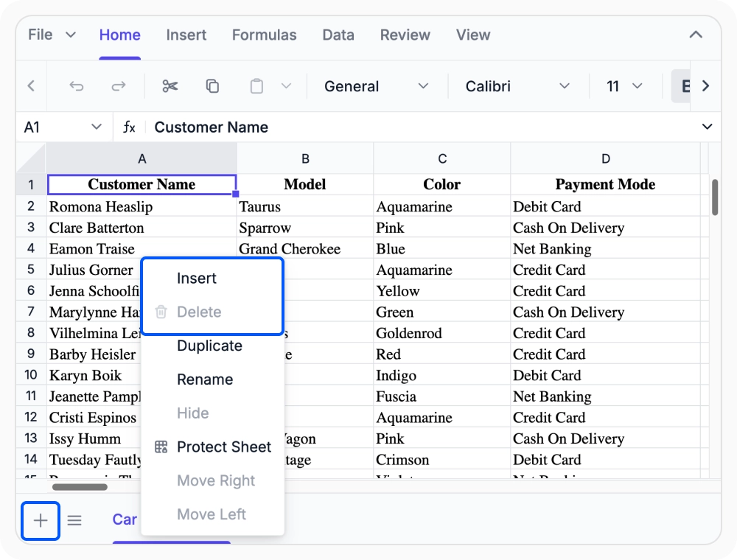This screenshot has width=737, height=560.
Task: Select the Romona Heaslip cell
Action: [x=142, y=206]
